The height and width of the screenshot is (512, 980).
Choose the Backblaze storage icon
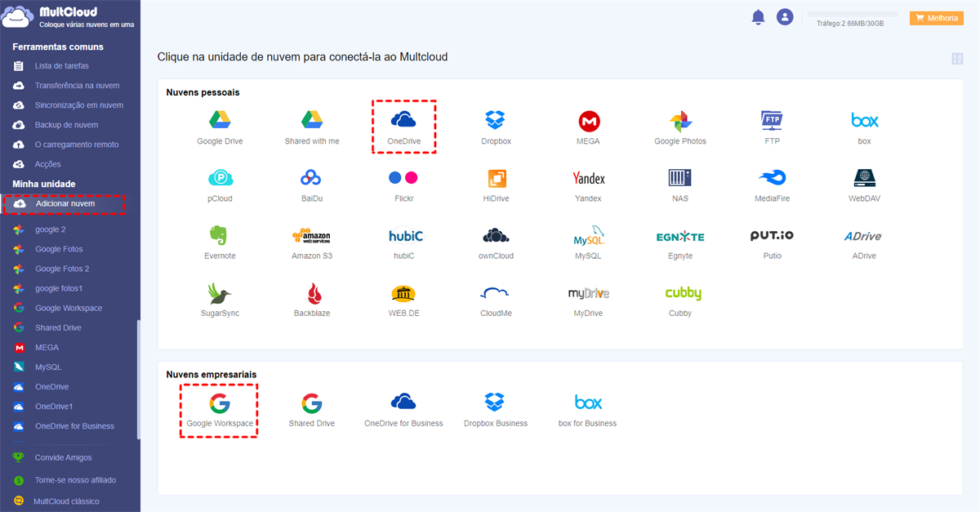point(312,300)
